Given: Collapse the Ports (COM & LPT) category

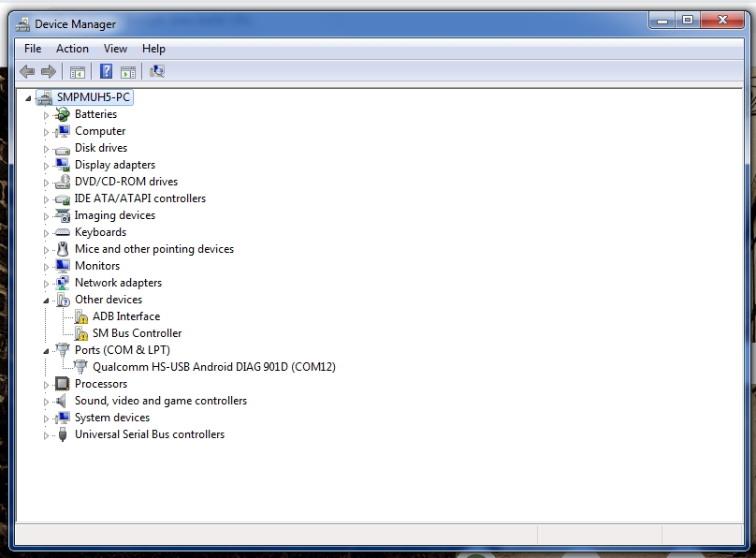Looking at the screenshot, I should pyautogui.click(x=48, y=349).
